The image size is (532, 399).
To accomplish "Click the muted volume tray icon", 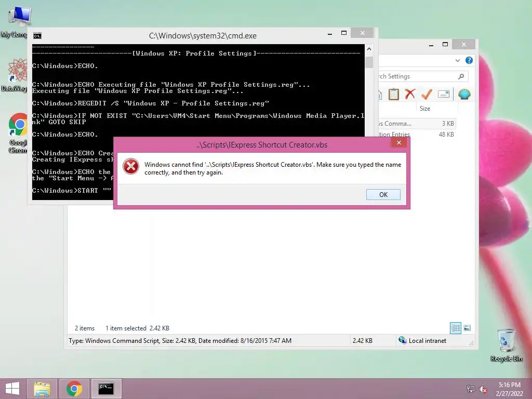I will coord(483,389).
